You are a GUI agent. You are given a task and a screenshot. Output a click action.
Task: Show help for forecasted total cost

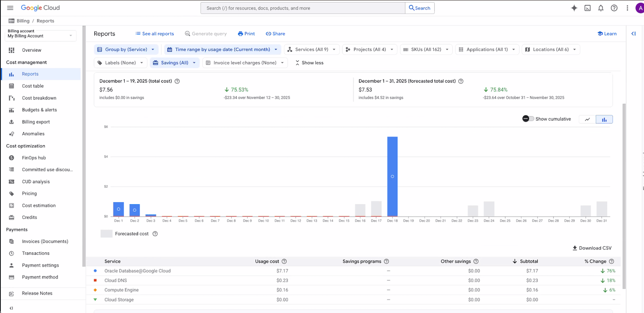click(461, 81)
